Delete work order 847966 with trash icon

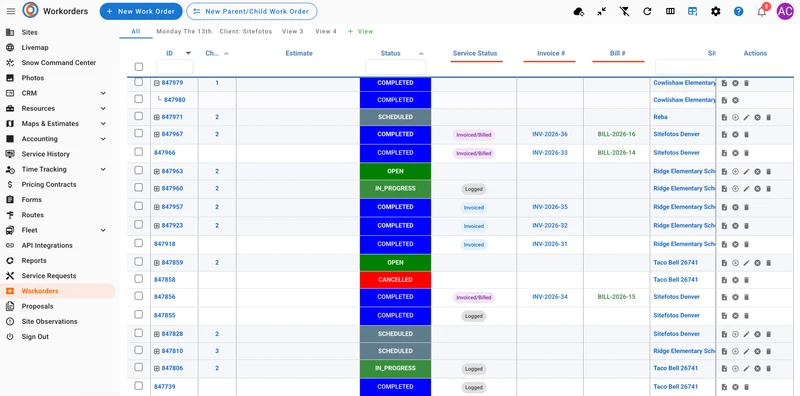coord(746,153)
